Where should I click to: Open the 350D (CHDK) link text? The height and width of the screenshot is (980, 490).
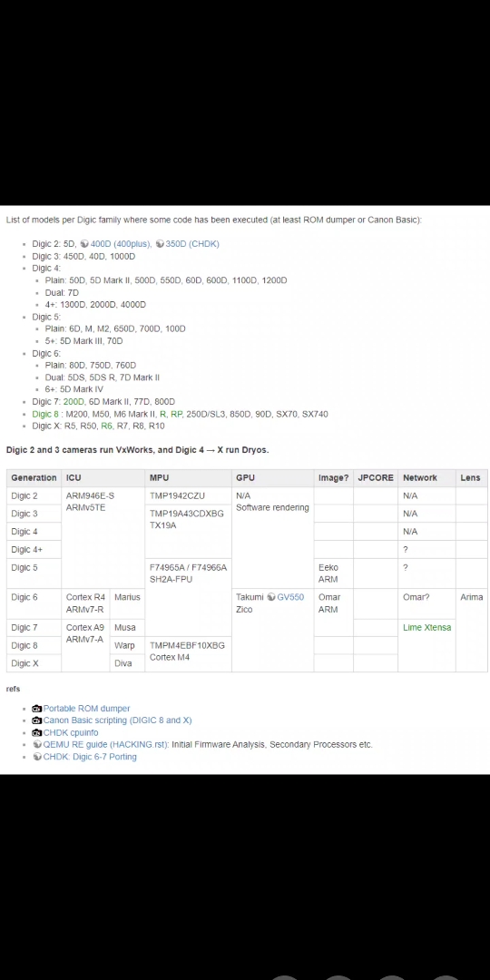[x=192, y=244]
